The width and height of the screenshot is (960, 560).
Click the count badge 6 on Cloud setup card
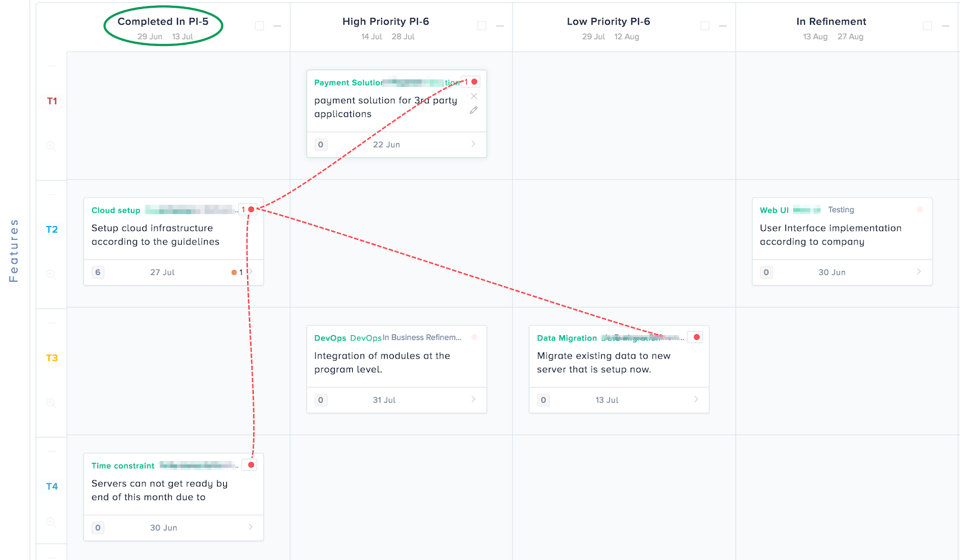98,272
